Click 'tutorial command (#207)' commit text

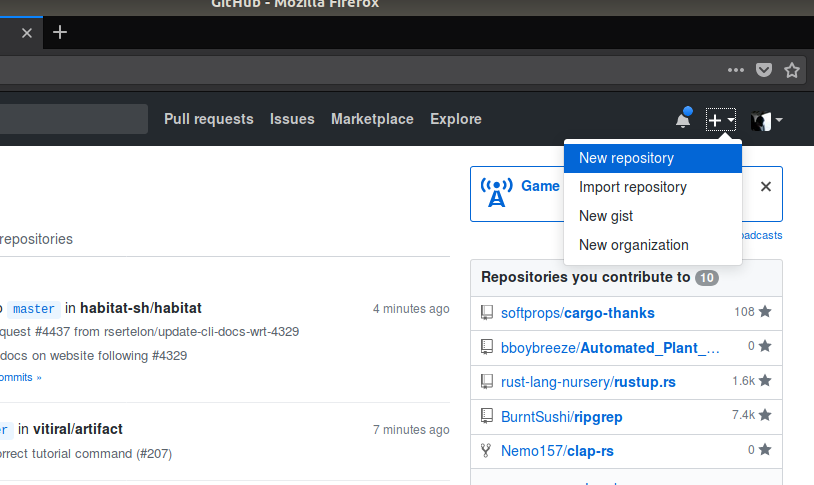click(102, 454)
